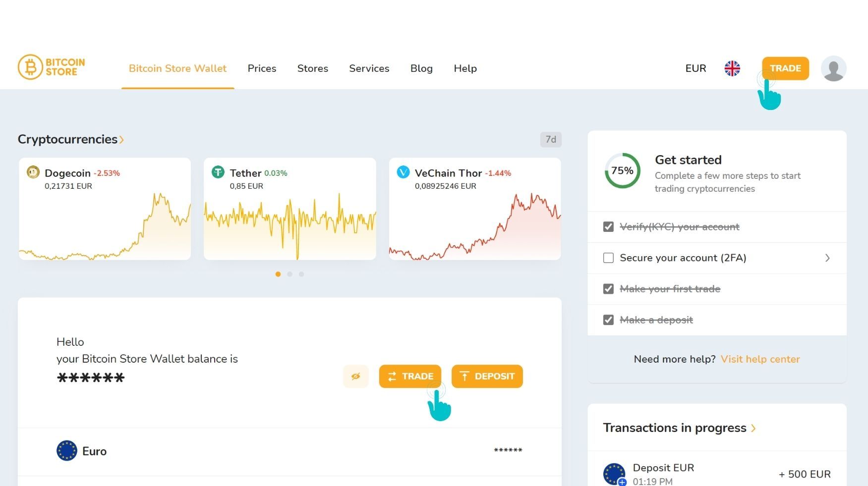Image resolution: width=868 pixels, height=486 pixels.
Task: Click the Cryptocurrencies heading text
Action: point(67,139)
